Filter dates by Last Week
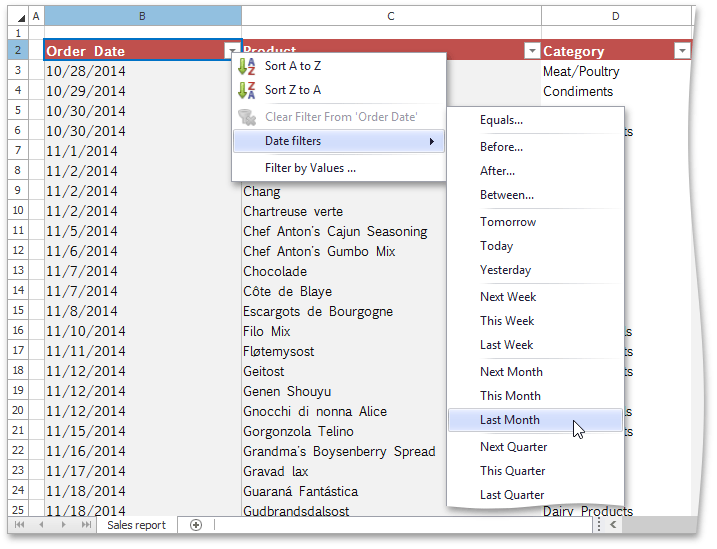This screenshot has width=717, height=549. (x=535, y=345)
